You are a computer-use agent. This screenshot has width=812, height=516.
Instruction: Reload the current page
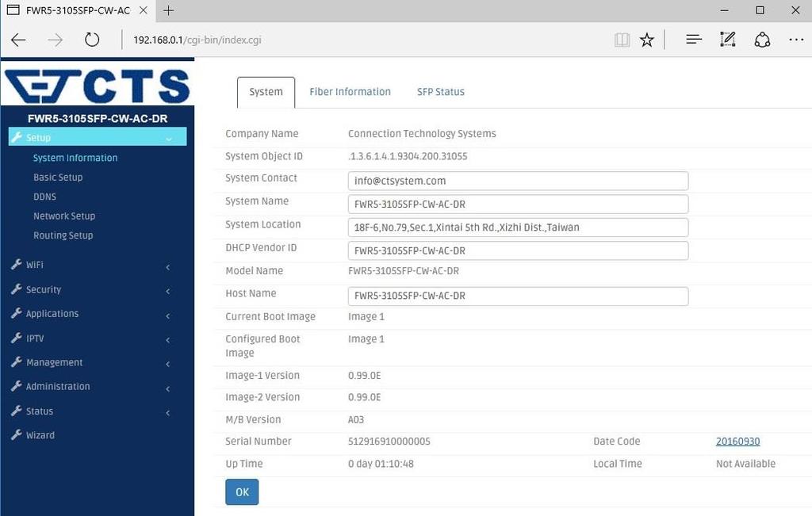[92, 40]
